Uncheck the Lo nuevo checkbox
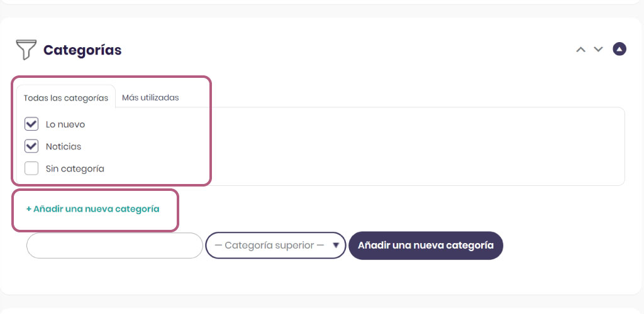Screen dimensions: 644x314 coord(31,124)
